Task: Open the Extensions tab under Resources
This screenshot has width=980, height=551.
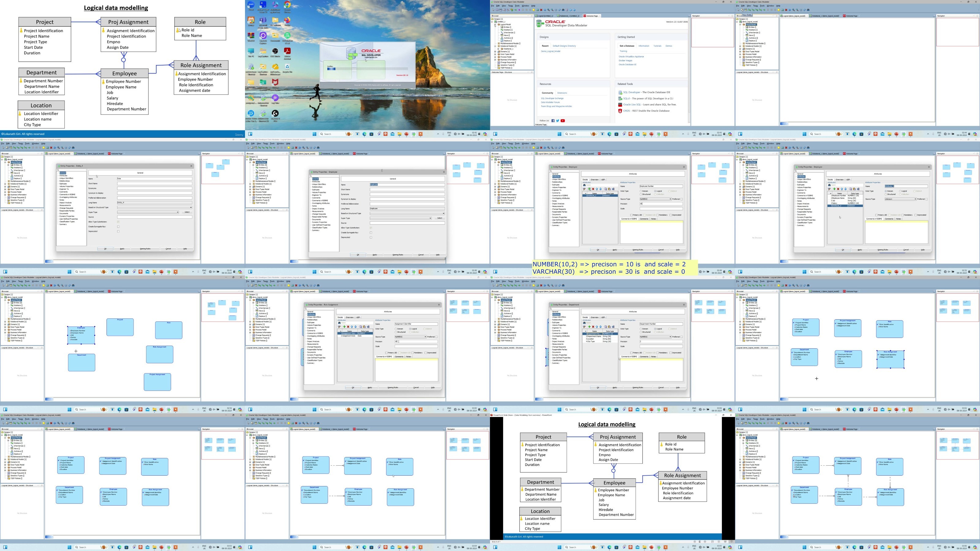Action: 562,93
